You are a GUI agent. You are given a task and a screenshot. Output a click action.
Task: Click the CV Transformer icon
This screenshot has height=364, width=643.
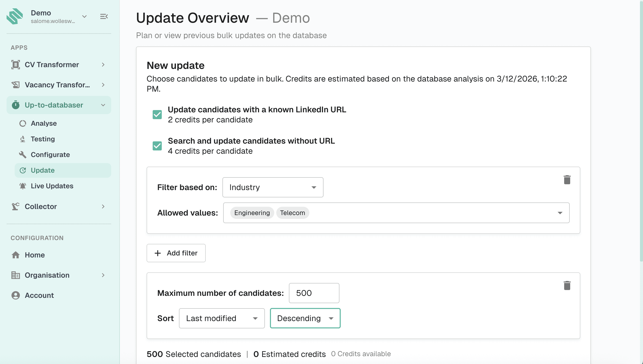pyautogui.click(x=16, y=65)
